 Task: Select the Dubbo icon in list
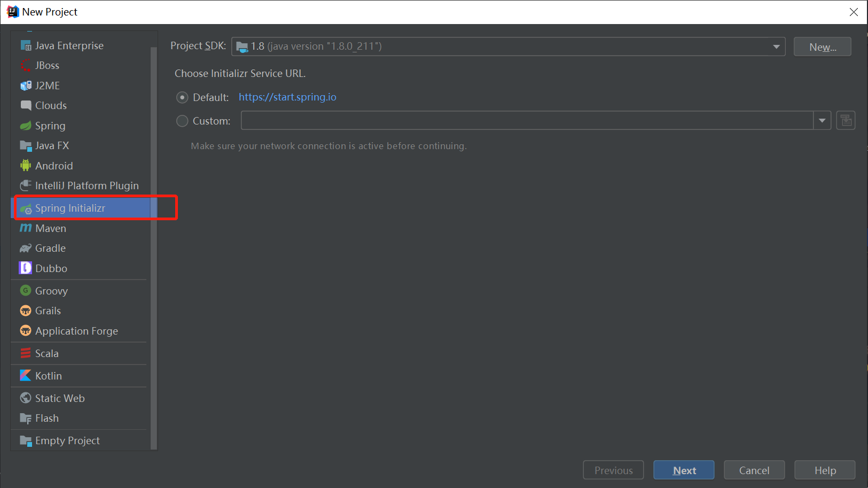25,268
